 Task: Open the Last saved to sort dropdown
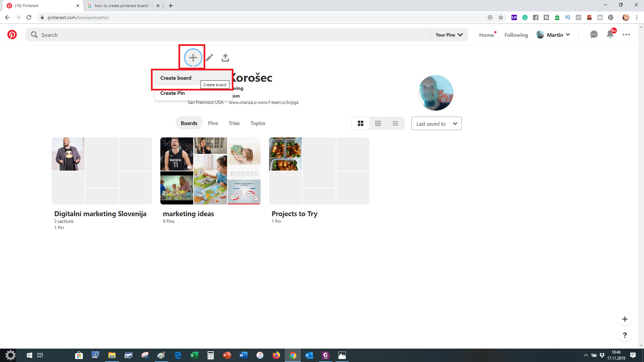point(436,124)
